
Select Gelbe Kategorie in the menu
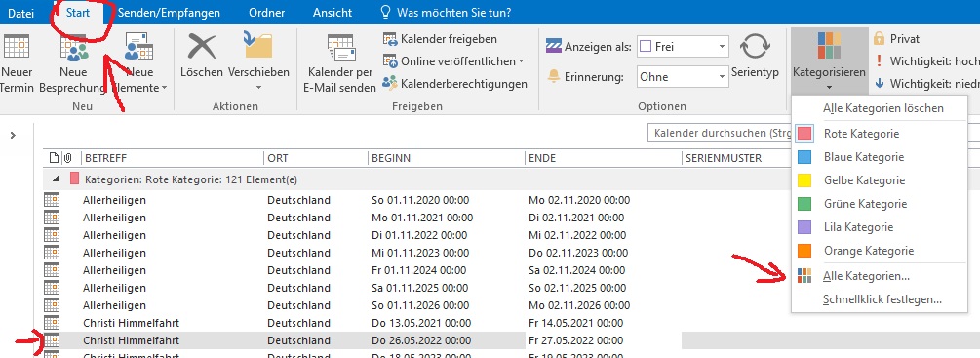coord(880,179)
